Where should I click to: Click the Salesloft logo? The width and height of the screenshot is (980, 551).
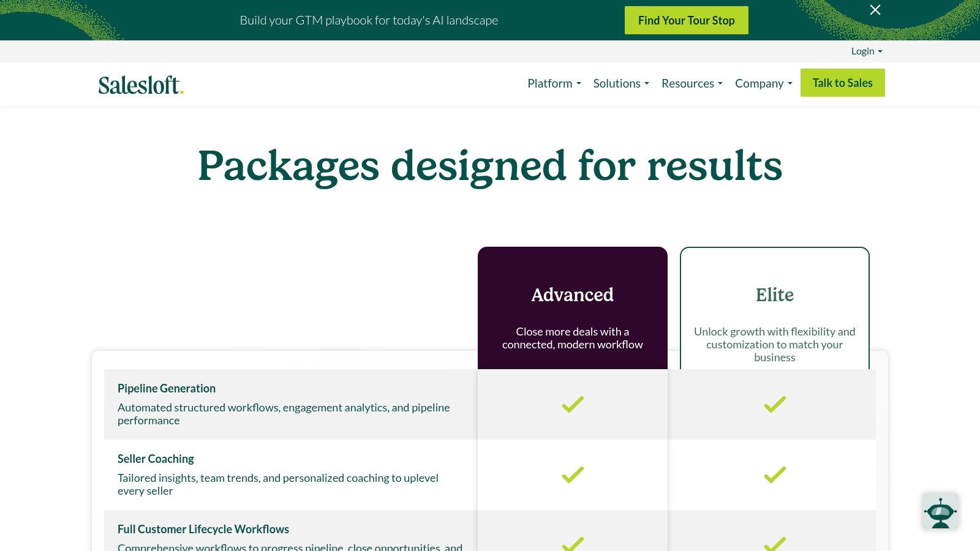pyautogui.click(x=141, y=85)
